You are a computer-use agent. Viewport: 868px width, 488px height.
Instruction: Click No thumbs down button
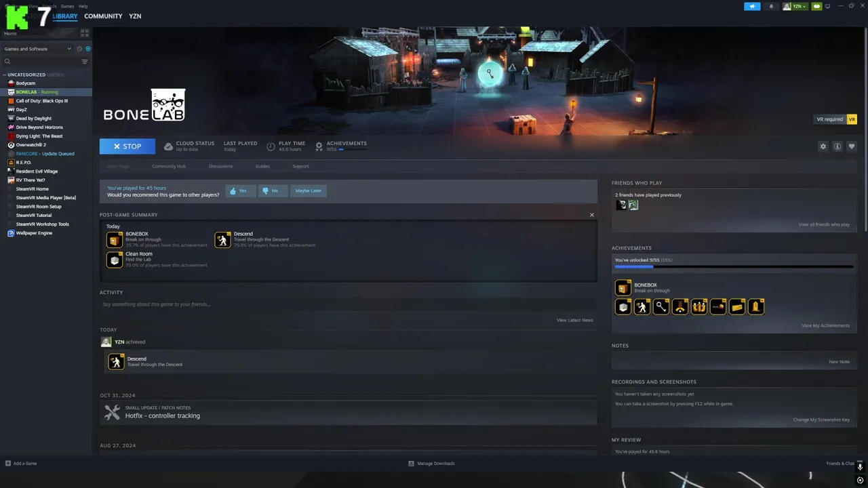[x=273, y=191]
